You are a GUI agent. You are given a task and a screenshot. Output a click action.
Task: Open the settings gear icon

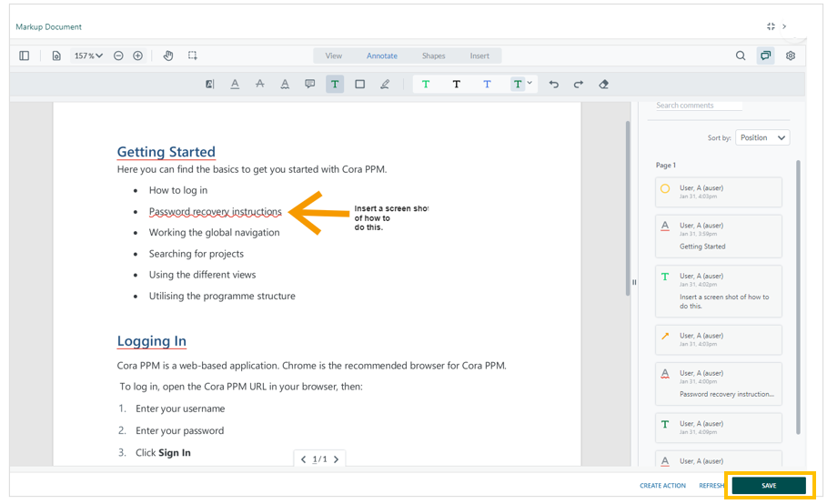[790, 55]
